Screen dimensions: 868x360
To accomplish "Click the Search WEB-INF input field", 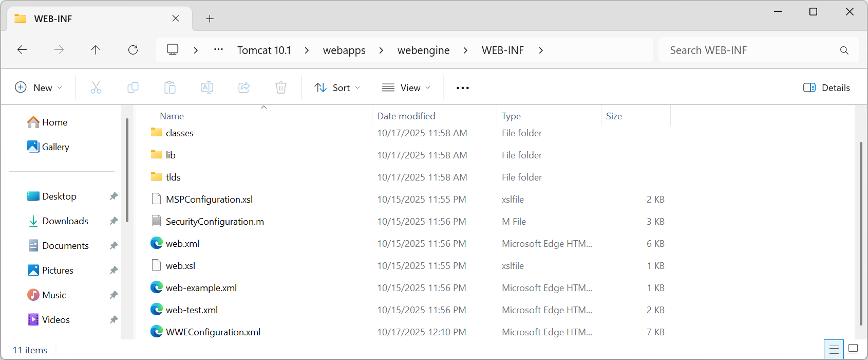I will coord(750,50).
